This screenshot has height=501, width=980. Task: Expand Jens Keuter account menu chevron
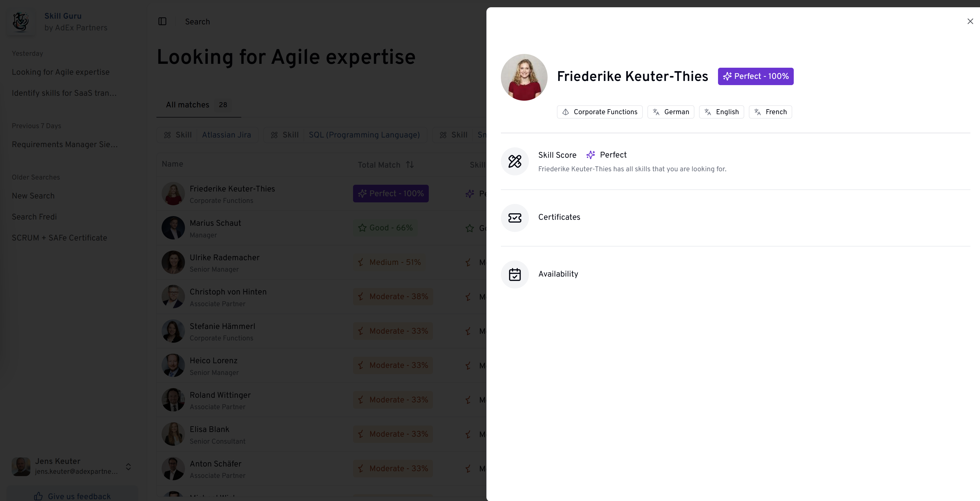128,466
